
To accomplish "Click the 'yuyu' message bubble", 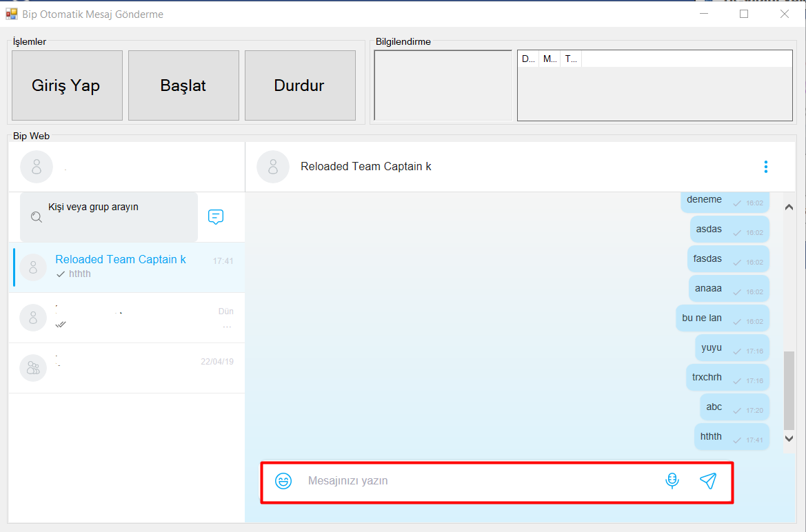I will (732, 348).
